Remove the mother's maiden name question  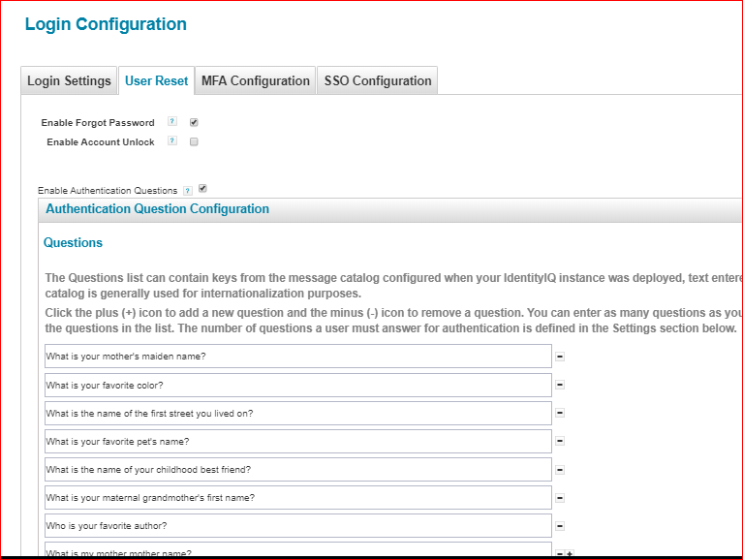pyautogui.click(x=560, y=357)
